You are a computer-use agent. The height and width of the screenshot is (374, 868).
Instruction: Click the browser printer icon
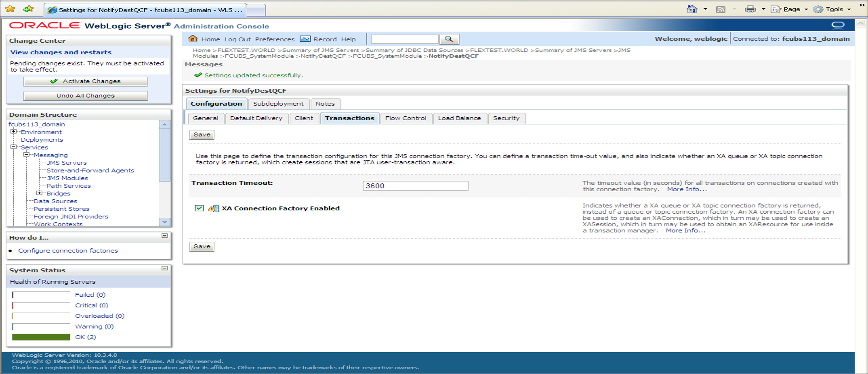coord(750,9)
